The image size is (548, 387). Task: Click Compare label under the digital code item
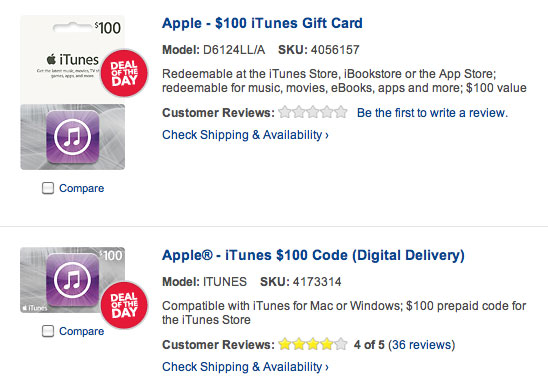pyautogui.click(x=81, y=331)
